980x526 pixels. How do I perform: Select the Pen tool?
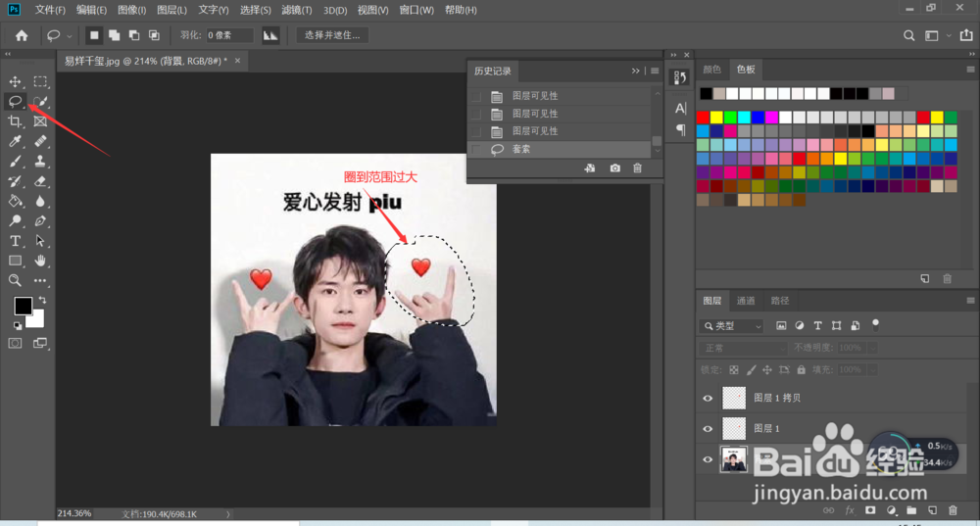(x=40, y=221)
